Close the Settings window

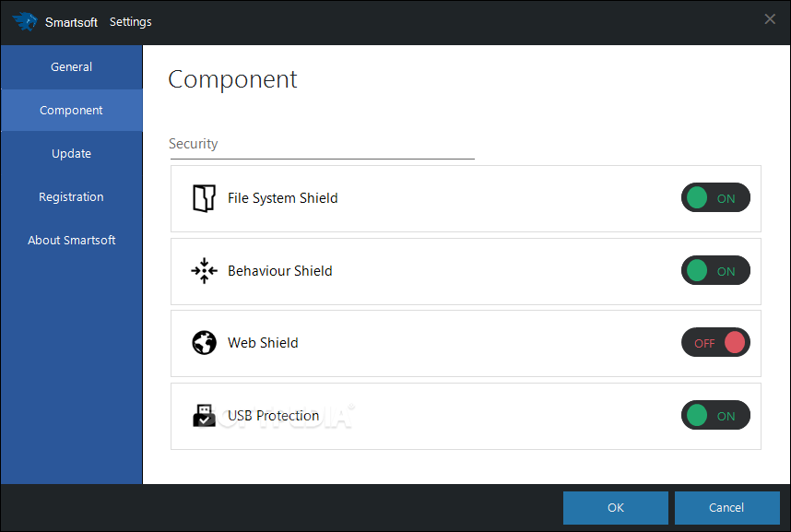pyautogui.click(x=770, y=19)
